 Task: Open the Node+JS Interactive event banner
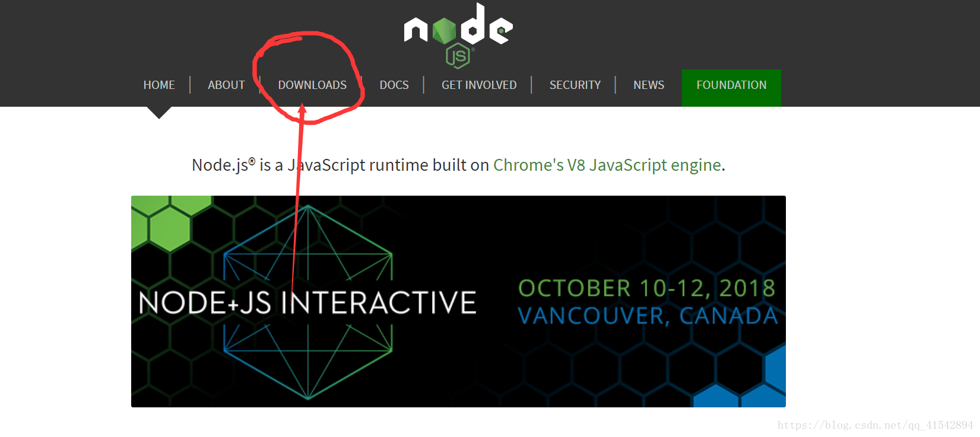pos(458,301)
